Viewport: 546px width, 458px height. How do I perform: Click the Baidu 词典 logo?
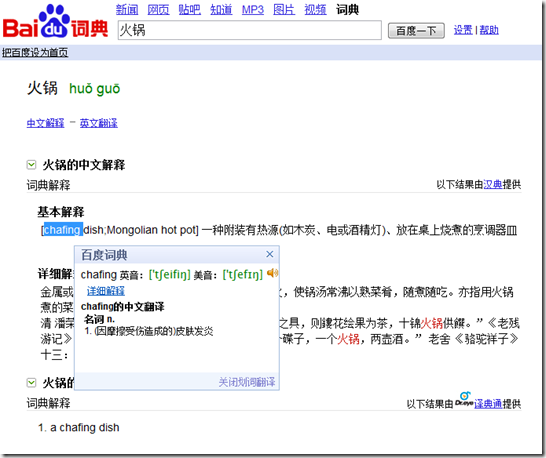55,22
